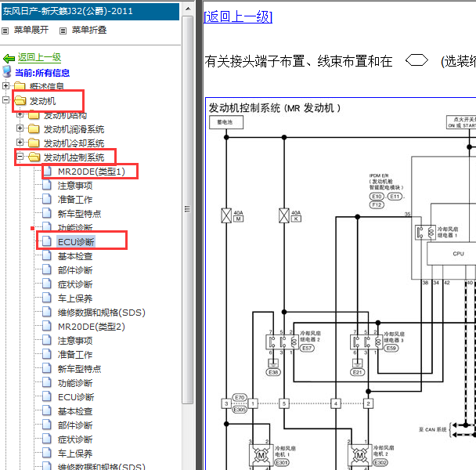This screenshot has height=470, width=476.
Task: Open the first 车上保养 entry
Action: click(x=75, y=298)
